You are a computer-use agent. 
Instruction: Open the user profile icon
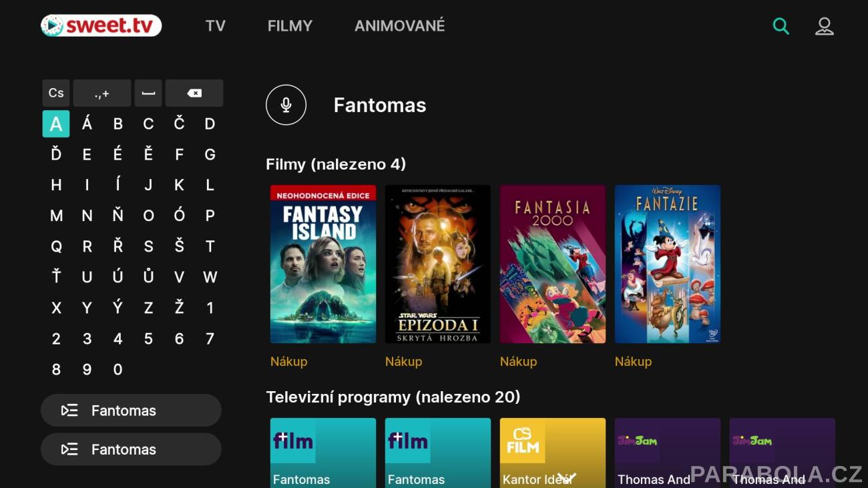(825, 26)
